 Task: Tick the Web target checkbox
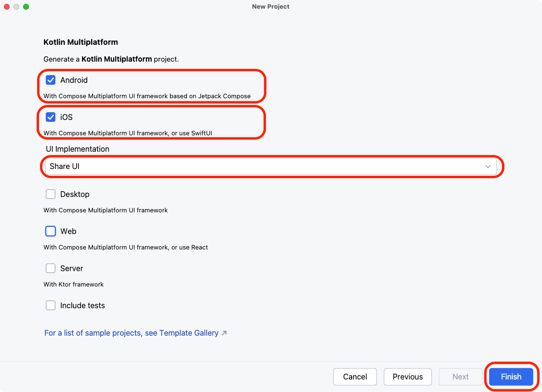click(x=51, y=231)
